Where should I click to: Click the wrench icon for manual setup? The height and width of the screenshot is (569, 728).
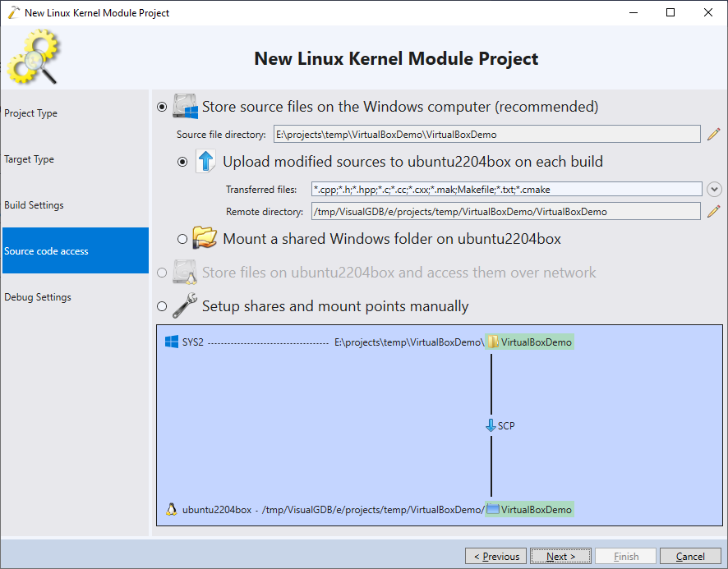[185, 305]
